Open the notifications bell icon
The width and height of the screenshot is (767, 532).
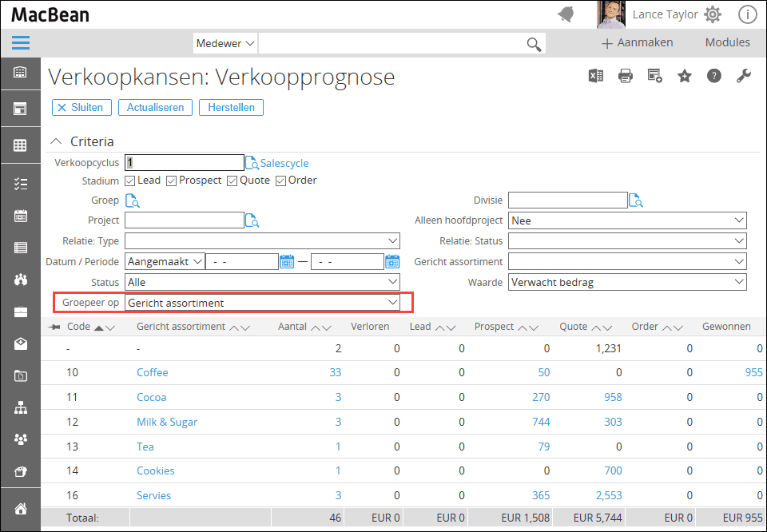(566, 14)
